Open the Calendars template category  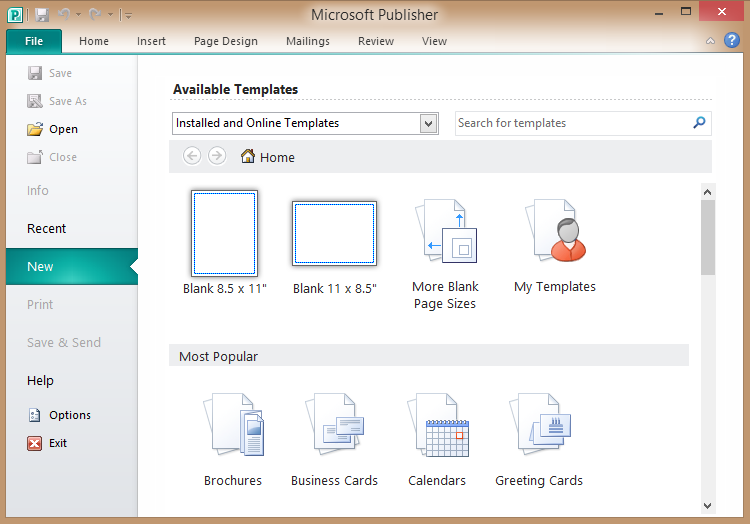point(437,440)
